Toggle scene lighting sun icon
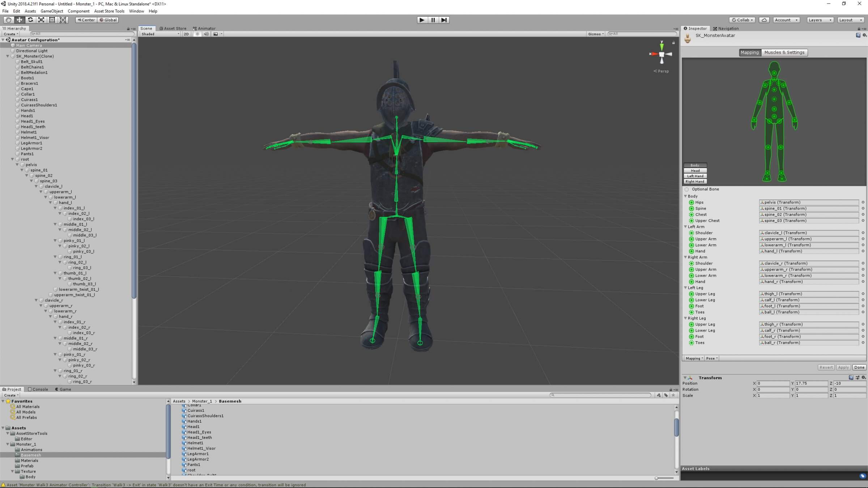The width and height of the screenshot is (868, 488). click(197, 34)
